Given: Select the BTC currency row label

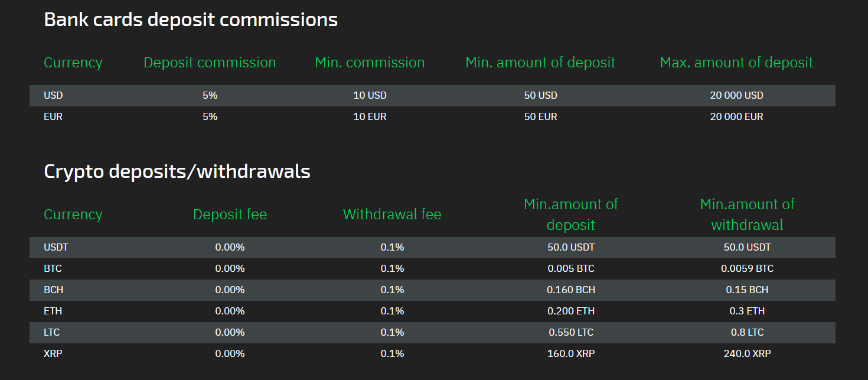Looking at the screenshot, I should tap(53, 269).
